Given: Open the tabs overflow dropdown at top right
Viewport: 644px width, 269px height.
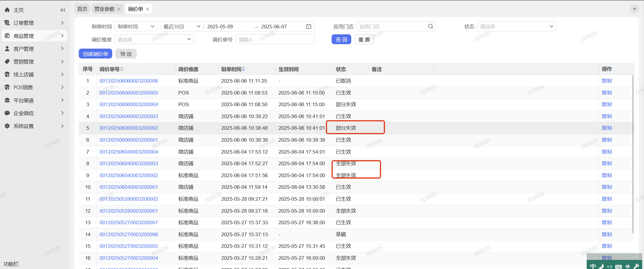Looking at the screenshot, I should 634,9.
